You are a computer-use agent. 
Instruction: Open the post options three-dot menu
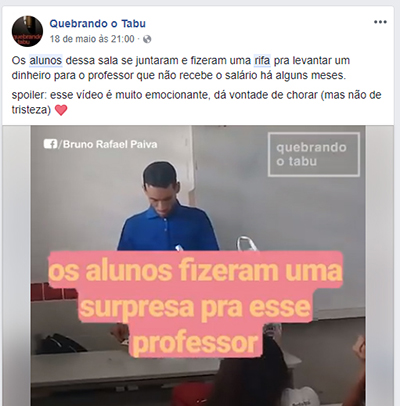380,22
